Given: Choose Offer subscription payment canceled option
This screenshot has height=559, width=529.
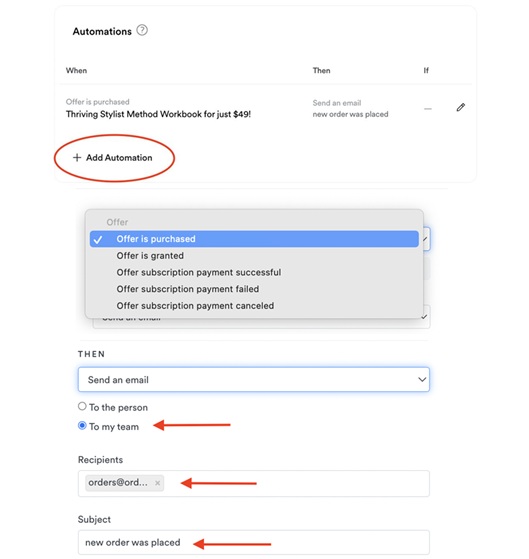Looking at the screenshot, I should click(x=254, y=306).
